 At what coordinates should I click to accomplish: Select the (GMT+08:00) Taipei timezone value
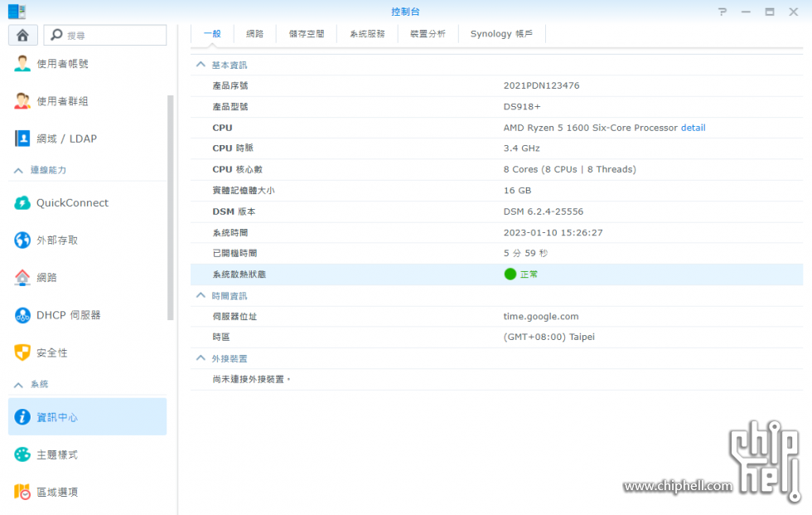coord(549,337)
